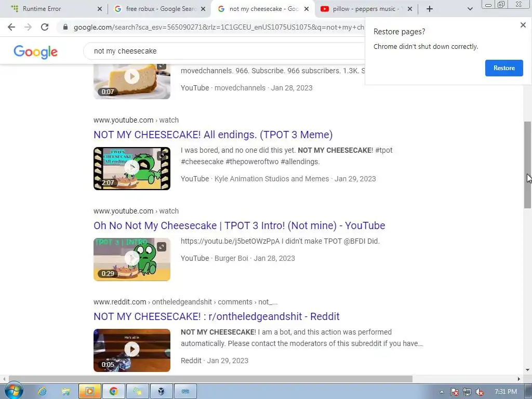
Task: Click the Reddit · Jan 29, 2023 text
Action: coord(215,361)
